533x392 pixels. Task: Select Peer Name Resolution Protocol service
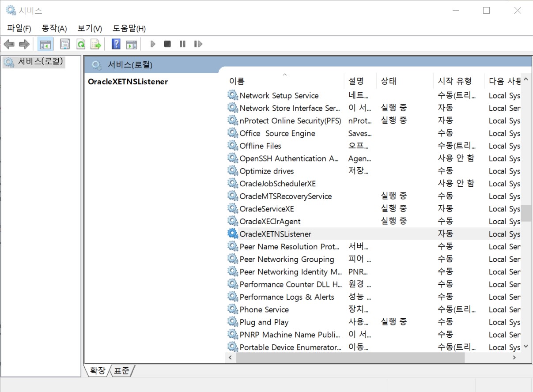(289, 246)
